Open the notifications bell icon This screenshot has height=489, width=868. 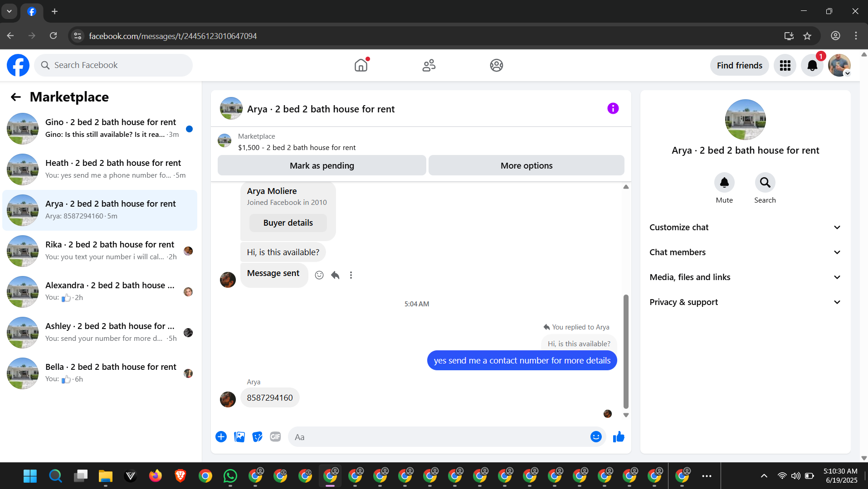coord(812,65)
